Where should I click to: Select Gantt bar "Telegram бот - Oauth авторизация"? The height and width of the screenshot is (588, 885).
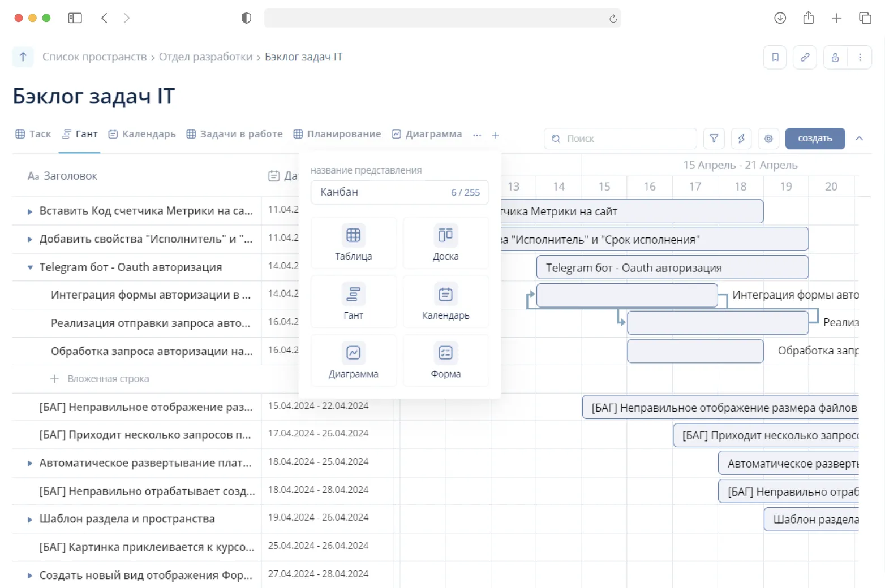pyautogui.click(x=672, y=267)
